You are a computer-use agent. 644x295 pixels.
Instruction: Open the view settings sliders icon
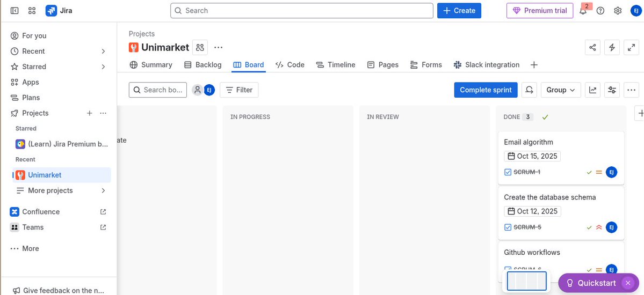pos(612,90)
